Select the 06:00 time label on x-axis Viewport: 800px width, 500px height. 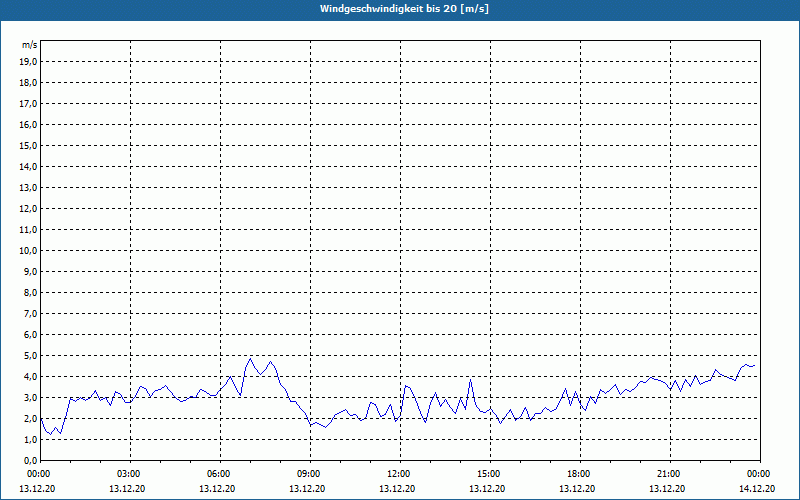point(219,474)
